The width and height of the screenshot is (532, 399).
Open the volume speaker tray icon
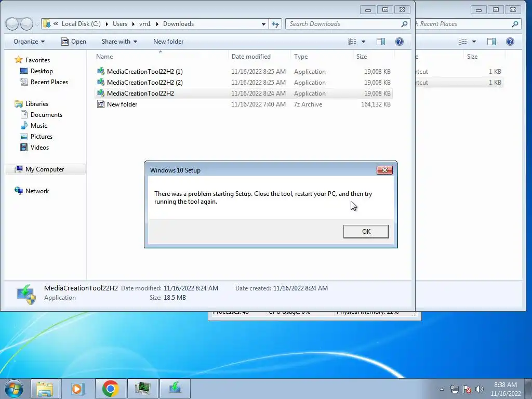(x=480, y=389)
